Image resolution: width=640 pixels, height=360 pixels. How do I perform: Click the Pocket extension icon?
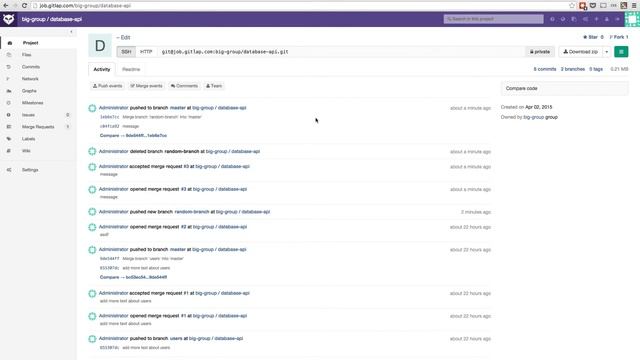(593, 6)
